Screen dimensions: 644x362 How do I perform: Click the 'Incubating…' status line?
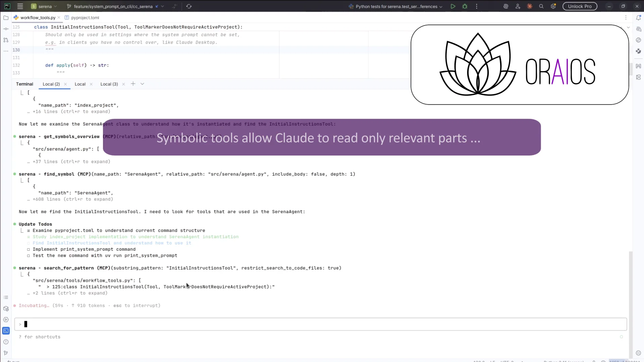click(x=87, y=306)
